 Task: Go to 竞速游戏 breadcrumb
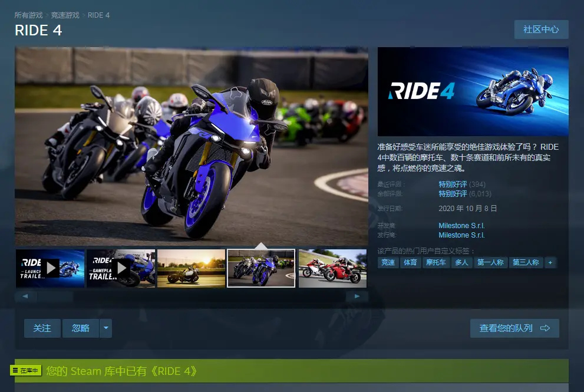[65, 15]
